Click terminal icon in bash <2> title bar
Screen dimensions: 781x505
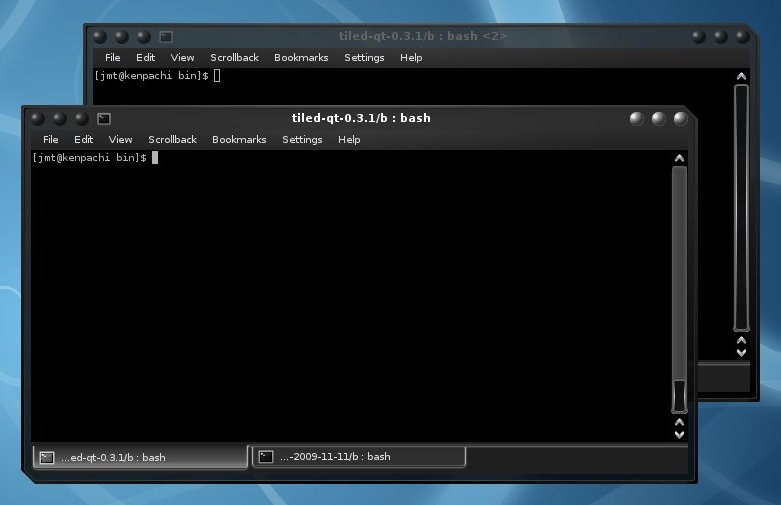[x=166, y=36]
